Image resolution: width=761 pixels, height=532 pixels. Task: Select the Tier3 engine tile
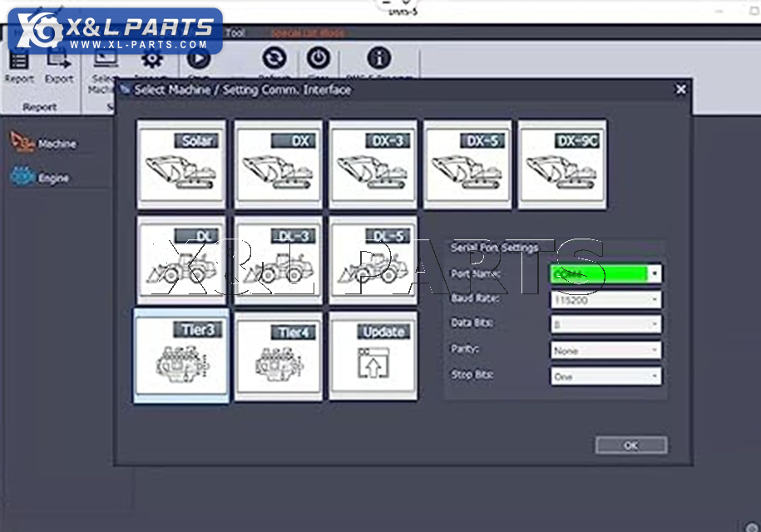pyautogui.click(x=181, y=356)
